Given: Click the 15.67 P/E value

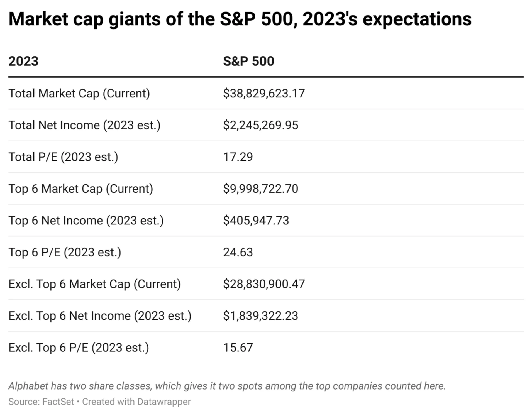Looking at the screenshot, I should [238, 348].
